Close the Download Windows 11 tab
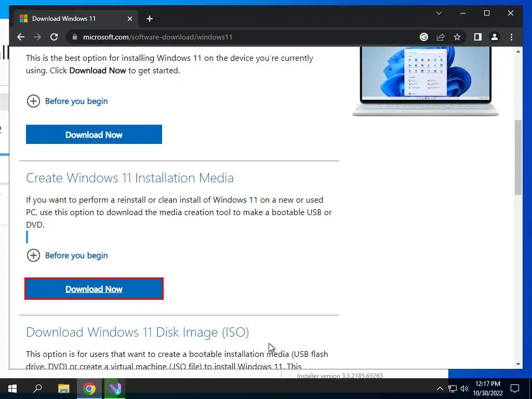This screenshot has height=399, width=532. click(x=129, y=19)
